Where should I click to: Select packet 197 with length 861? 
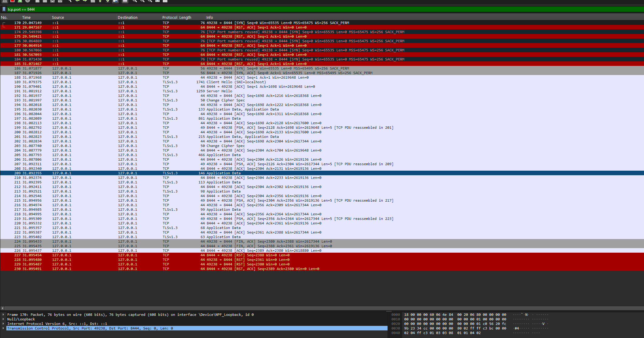pos(322,118)
